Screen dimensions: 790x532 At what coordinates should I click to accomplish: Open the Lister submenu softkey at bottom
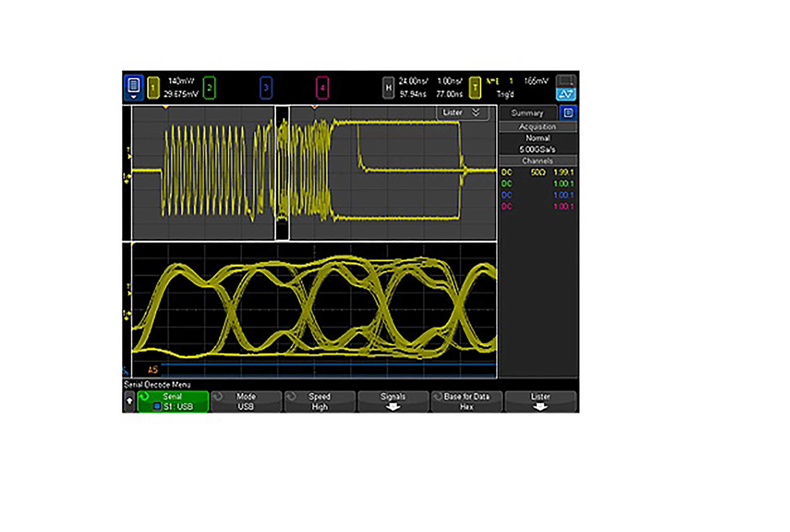[x=540, y=401]
